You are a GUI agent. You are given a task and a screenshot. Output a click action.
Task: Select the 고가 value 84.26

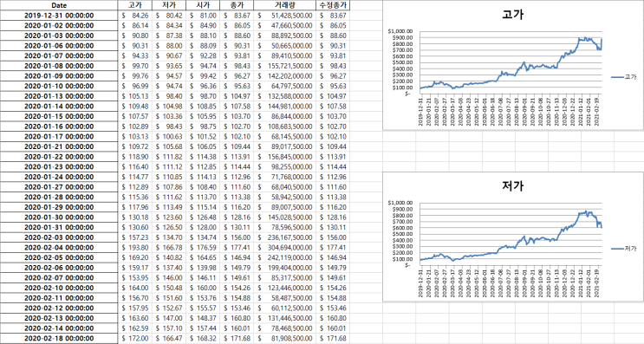[x=134, y=16]
